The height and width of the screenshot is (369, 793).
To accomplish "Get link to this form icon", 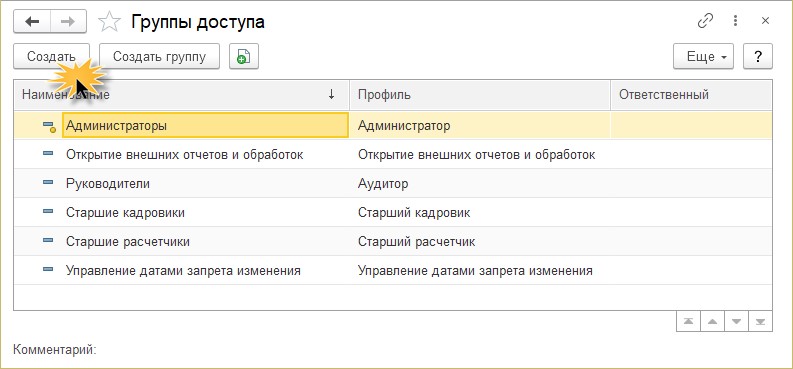I will click(705, 21).
